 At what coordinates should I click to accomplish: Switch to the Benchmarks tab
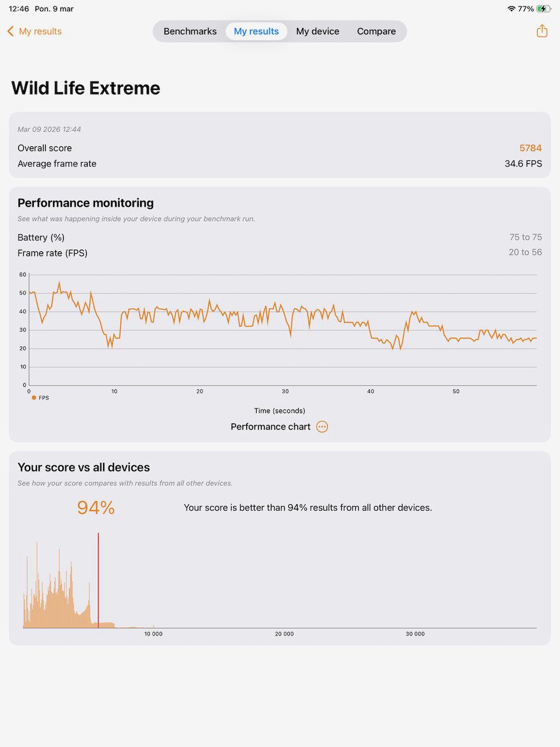point(190,32)
